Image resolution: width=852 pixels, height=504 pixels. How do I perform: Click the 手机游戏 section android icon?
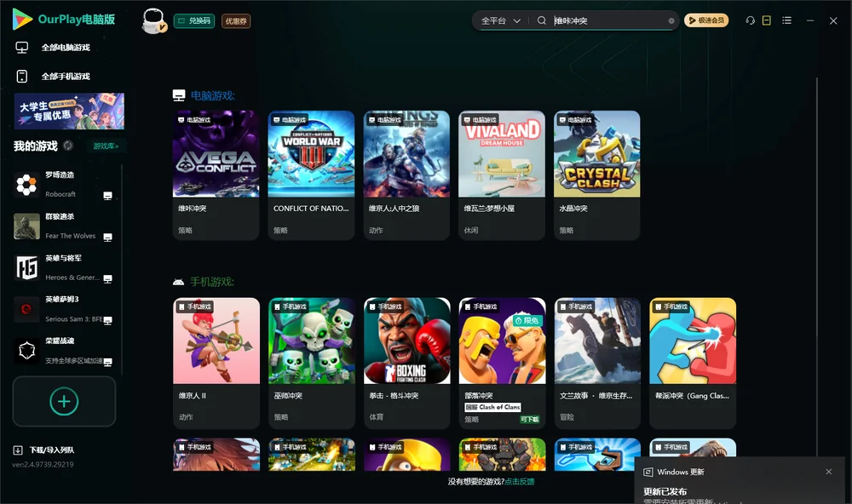tap(179, 282)
